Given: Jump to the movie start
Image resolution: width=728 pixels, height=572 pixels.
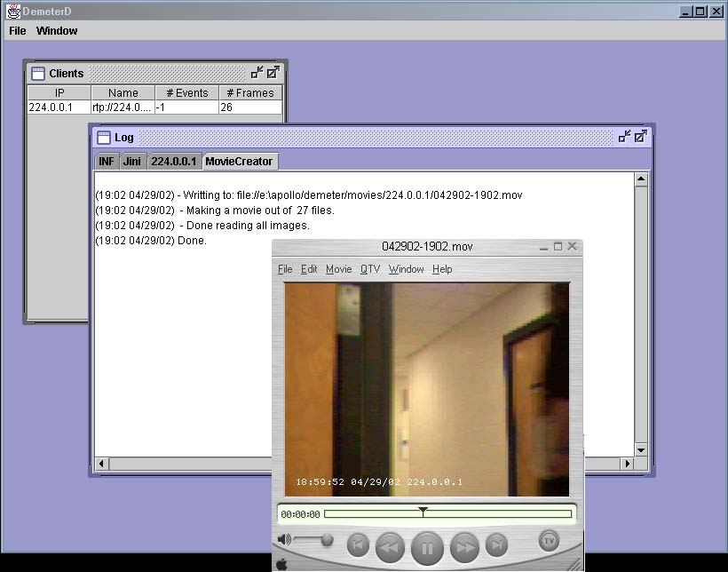Looking at the screenshot, I should pyautogui.click(x=358, y=544).
